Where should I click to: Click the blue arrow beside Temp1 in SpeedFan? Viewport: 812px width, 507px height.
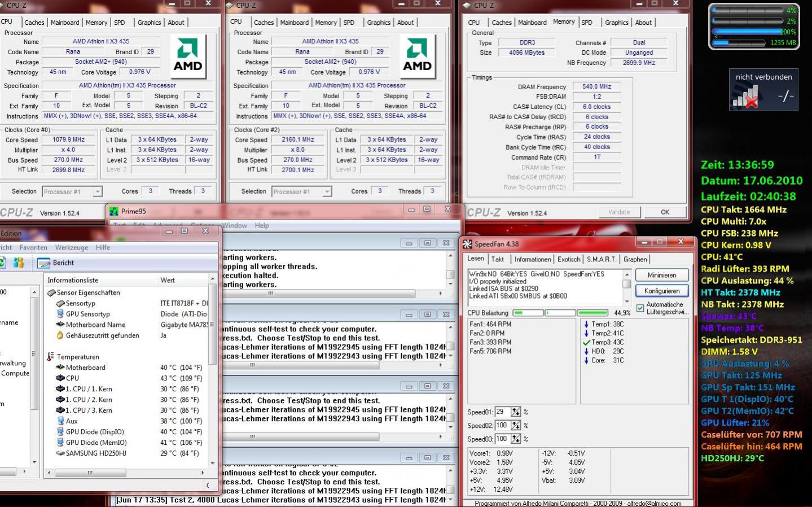[x=586, y=324]
